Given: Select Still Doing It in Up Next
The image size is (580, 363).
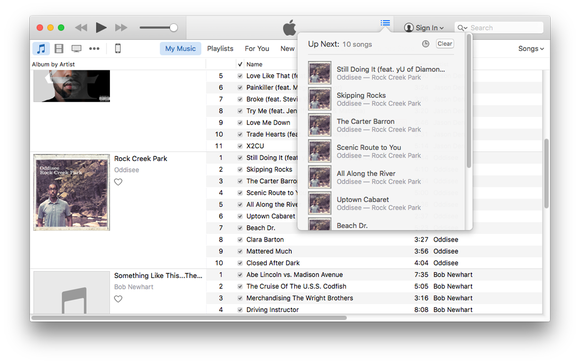Looking at the screenshot, I should [381, 73].
